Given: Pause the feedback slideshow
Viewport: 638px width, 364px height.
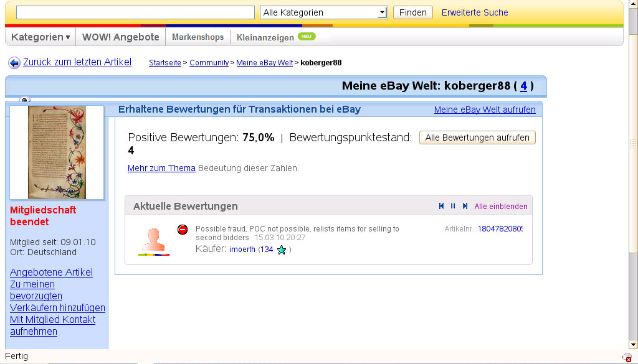Looking at the screenshot, I should 453,207.
